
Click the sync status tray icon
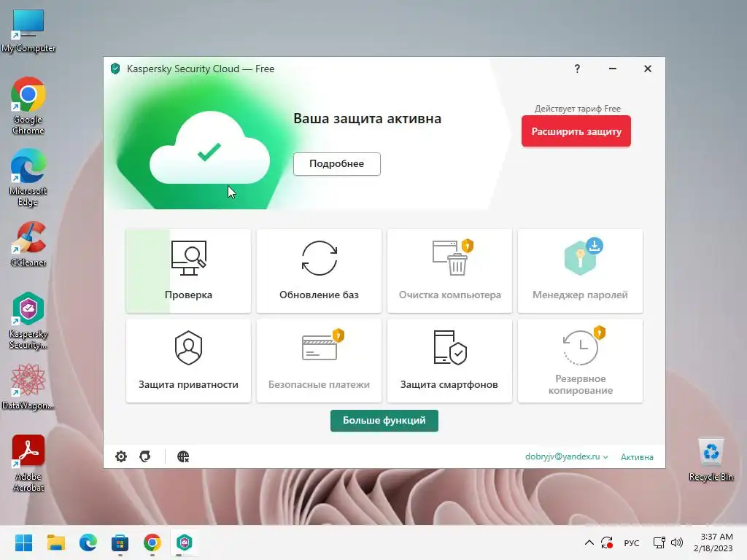pos(607,542)
